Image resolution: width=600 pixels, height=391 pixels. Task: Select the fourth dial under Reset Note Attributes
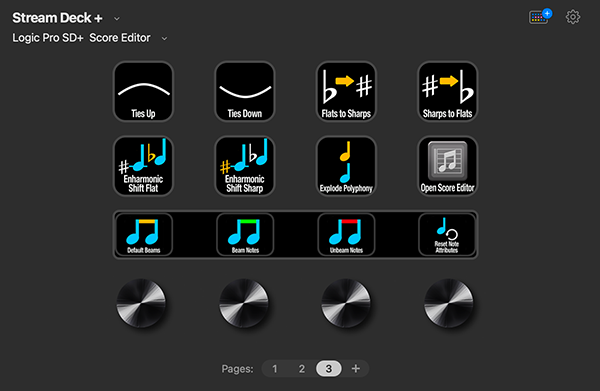(448, 303)
